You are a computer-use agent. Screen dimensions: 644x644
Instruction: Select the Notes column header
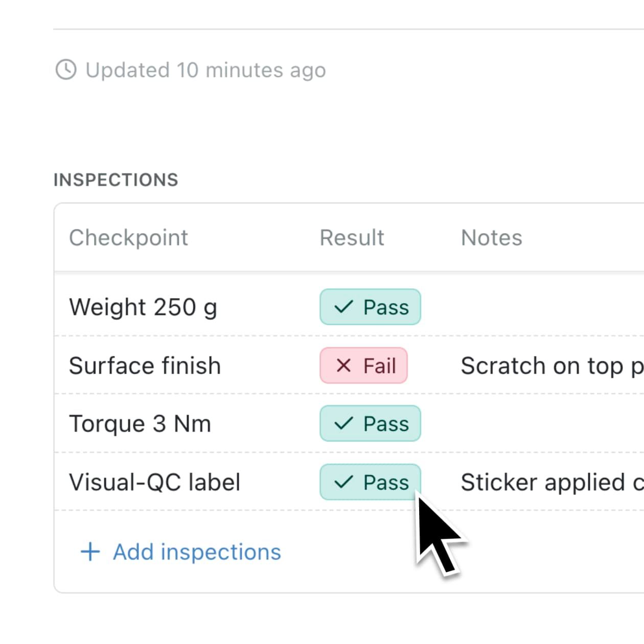(x=492, y=238)
